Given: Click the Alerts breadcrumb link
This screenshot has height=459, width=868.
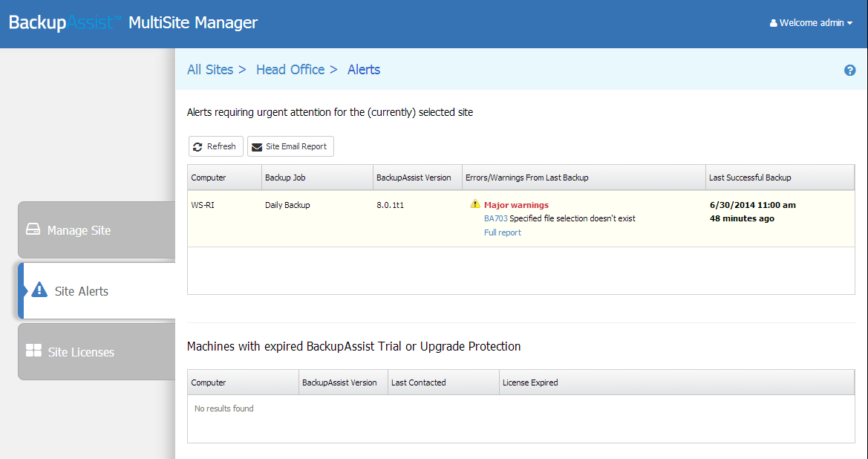Looking at the screenshot, I should tap(364, 70).
